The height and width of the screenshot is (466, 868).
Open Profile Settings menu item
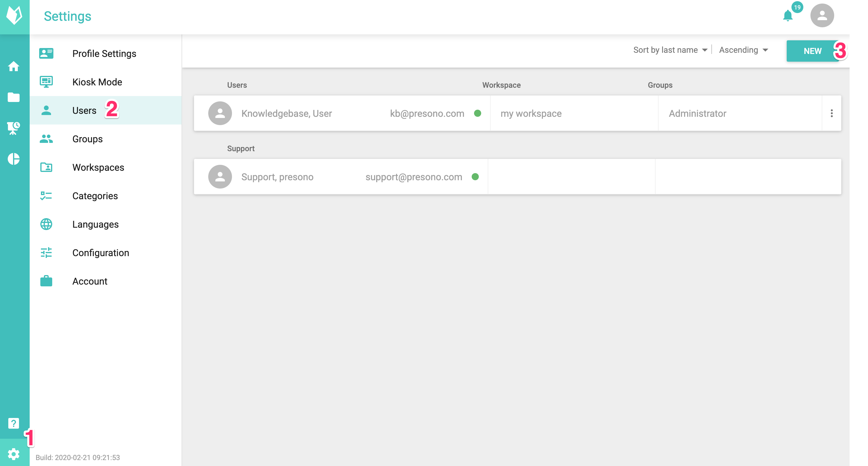coord(104,54)
